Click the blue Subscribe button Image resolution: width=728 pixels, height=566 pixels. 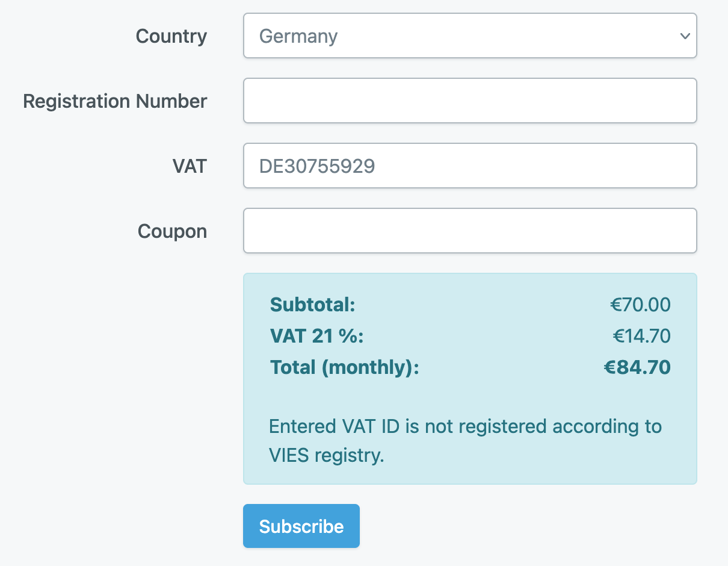tap(301, 526)
